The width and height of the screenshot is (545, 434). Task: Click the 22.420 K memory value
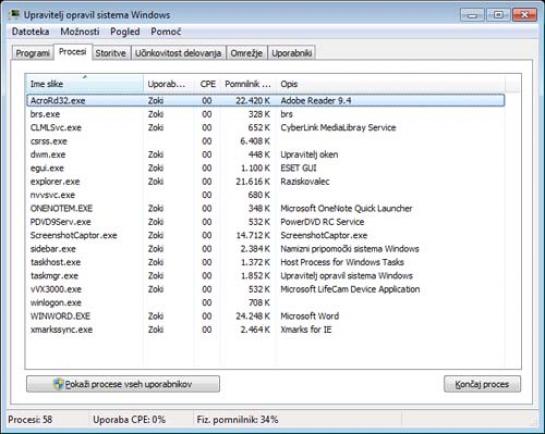pyautogui.click(x=253, y=100)
